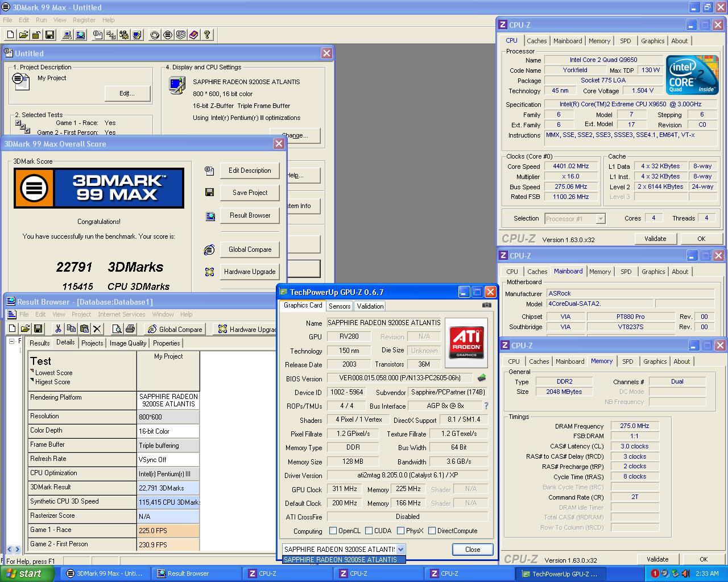Toggle the DirectCompute checkbox in GPU-Z

coord(432,531)
